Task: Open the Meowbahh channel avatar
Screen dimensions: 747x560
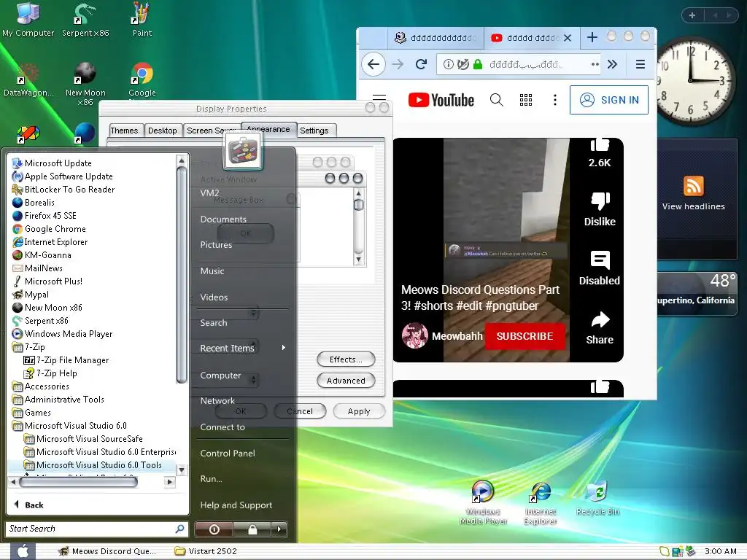Action: pyautogui.click(x=414, y=335)
